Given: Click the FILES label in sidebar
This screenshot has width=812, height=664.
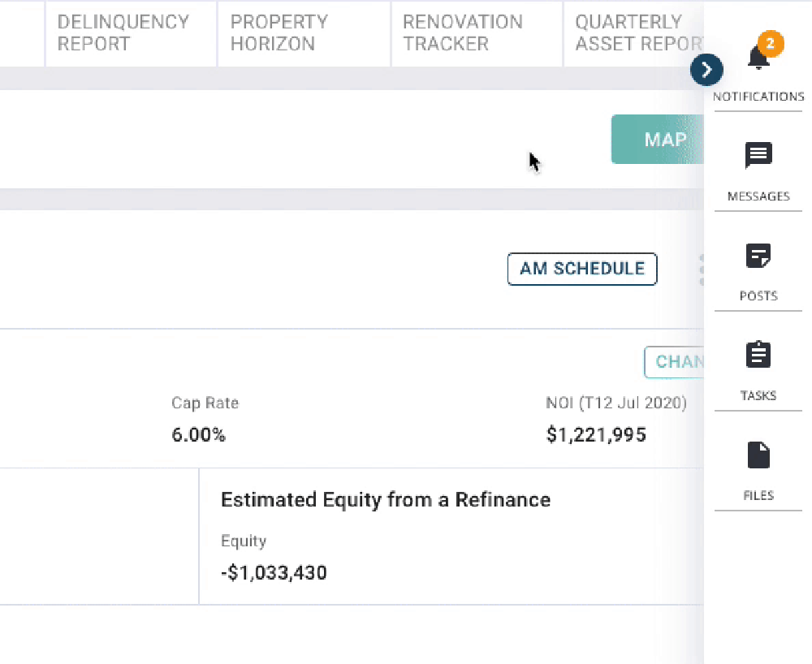Looking at the screenshot, I should (758, 496).
